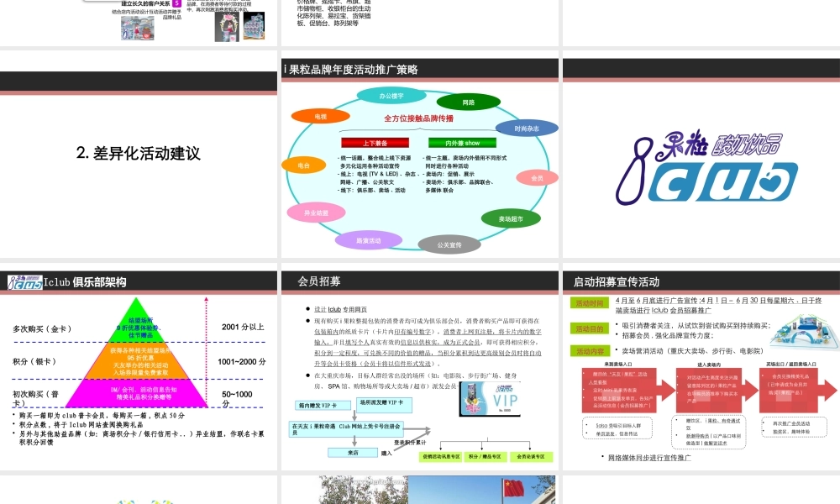Screen dimensions: 840x504
Task: Select the 'Iclub俱乐部架构' slide title
Action: tap(85, 282)
